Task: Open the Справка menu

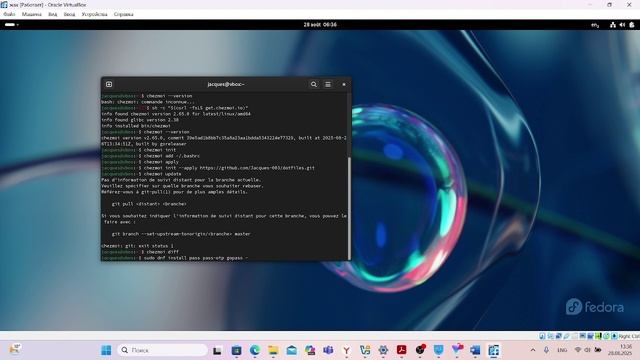Action: point(123,14)
